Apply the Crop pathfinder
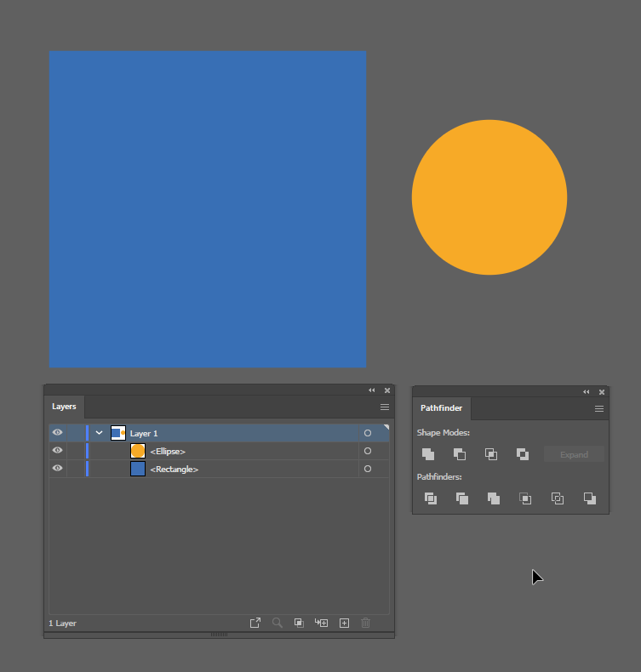The image size is (641, 672). [525, 498]
